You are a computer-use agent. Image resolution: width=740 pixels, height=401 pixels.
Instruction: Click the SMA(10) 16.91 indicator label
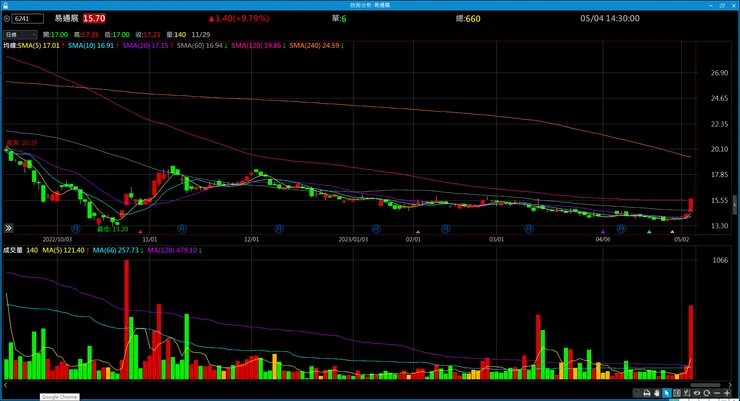[91, 45]
